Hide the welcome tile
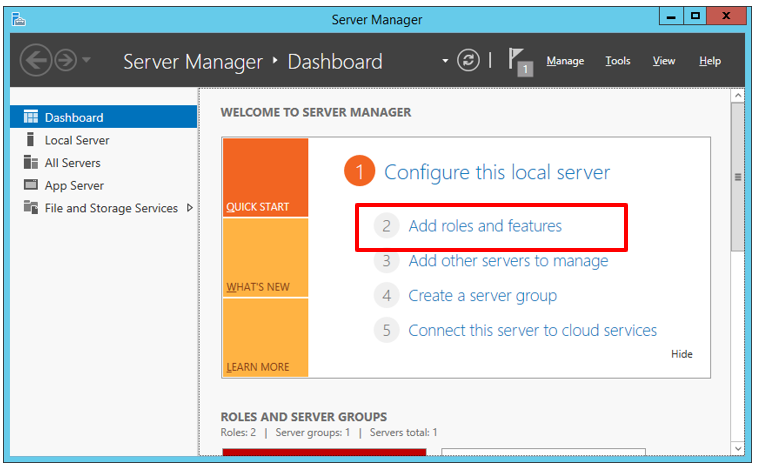Viewport: 757px width, 467px height. click(x=682, y=354)
